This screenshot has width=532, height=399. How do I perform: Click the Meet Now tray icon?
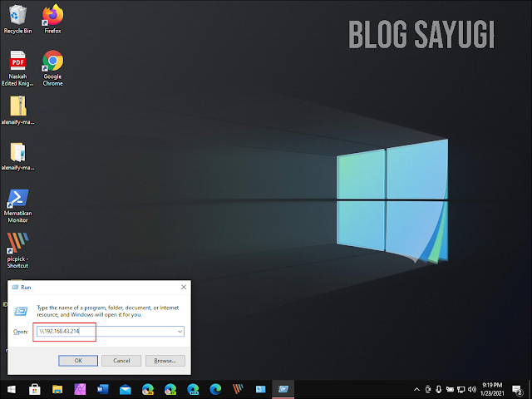(x=428, y=389)
